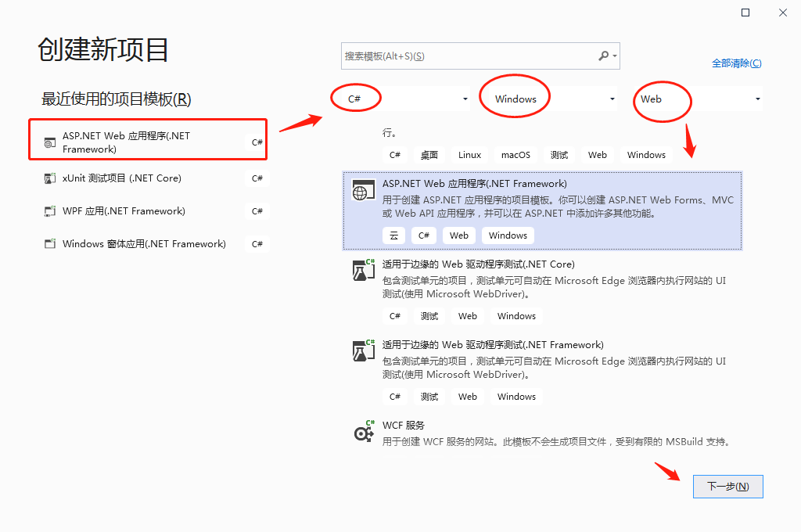Click the ASP.NET Web template globe icon
The height and width of the screenshot is (532, 801).
tap(363, 191)
